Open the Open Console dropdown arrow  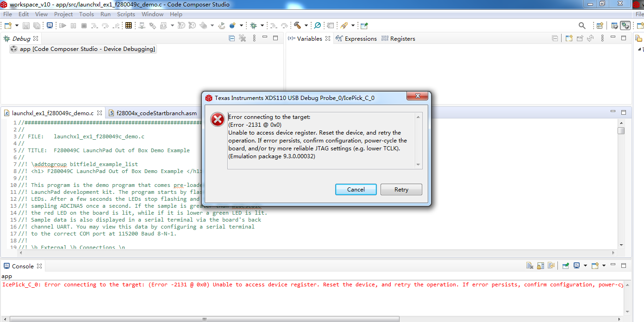[x=604, y=266]
